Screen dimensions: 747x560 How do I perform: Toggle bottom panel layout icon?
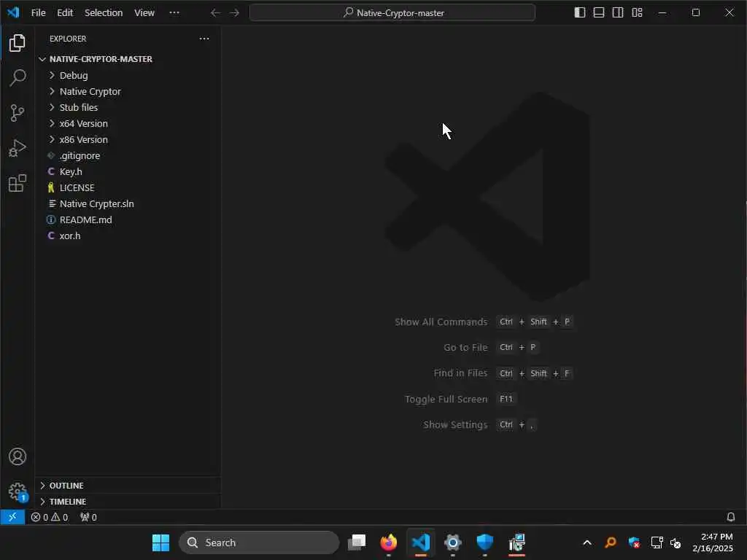599,13
